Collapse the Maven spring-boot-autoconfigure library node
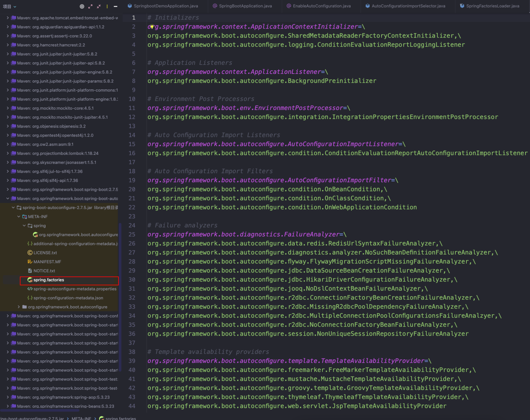The width and height of the screenshot is (530, 420). pos(8,199)
